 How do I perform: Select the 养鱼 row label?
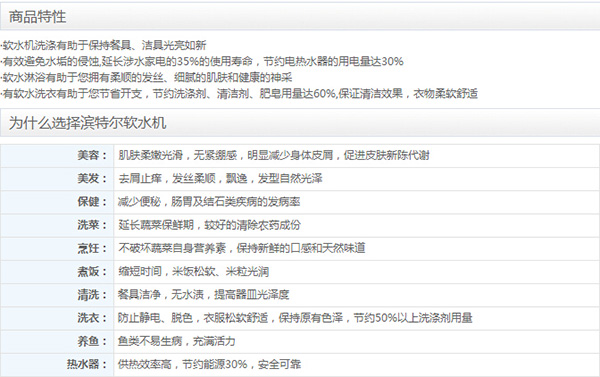92,341
